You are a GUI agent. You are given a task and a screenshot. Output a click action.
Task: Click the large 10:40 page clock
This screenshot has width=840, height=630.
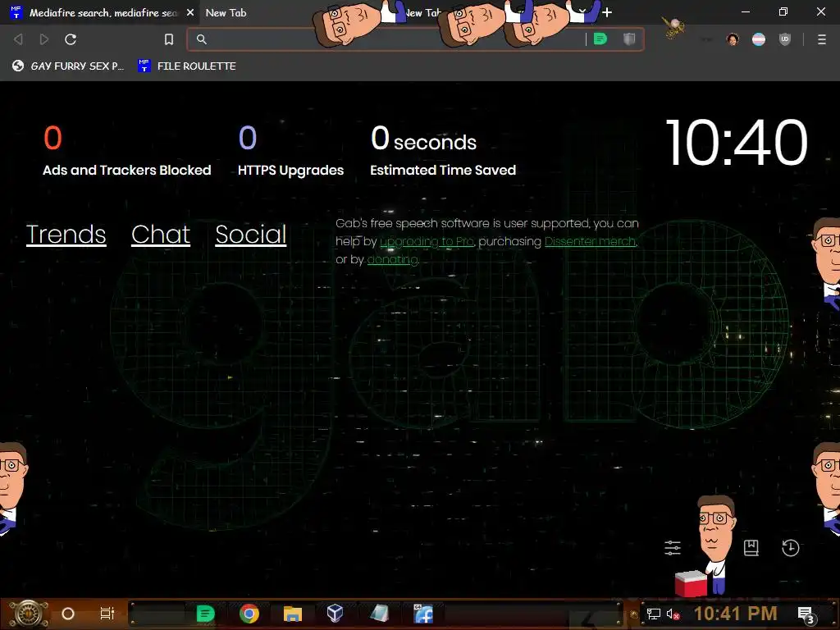[736, 143]
